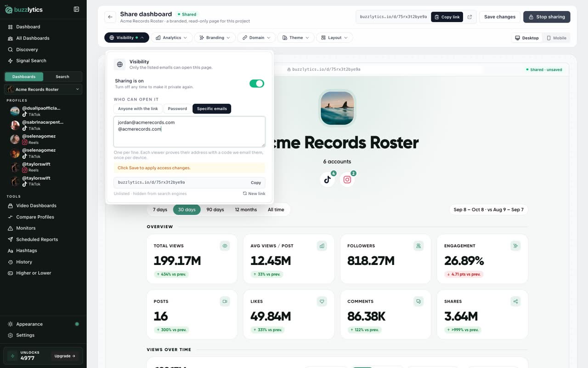Select the 7 days range tab
Viewport: 588px width, 368px height.
pyautogui.click(x=160, y=210)
